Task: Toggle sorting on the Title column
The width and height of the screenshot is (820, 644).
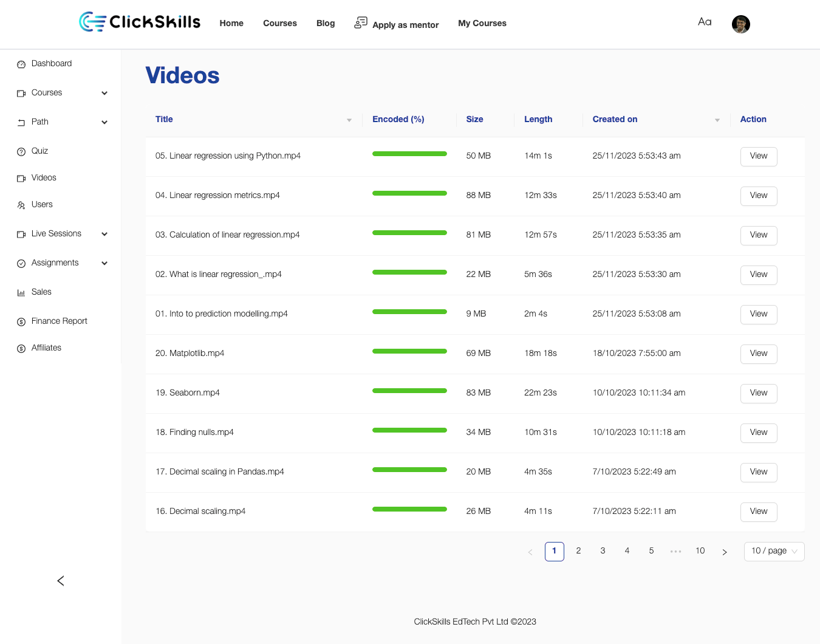Action: [349, 120]
